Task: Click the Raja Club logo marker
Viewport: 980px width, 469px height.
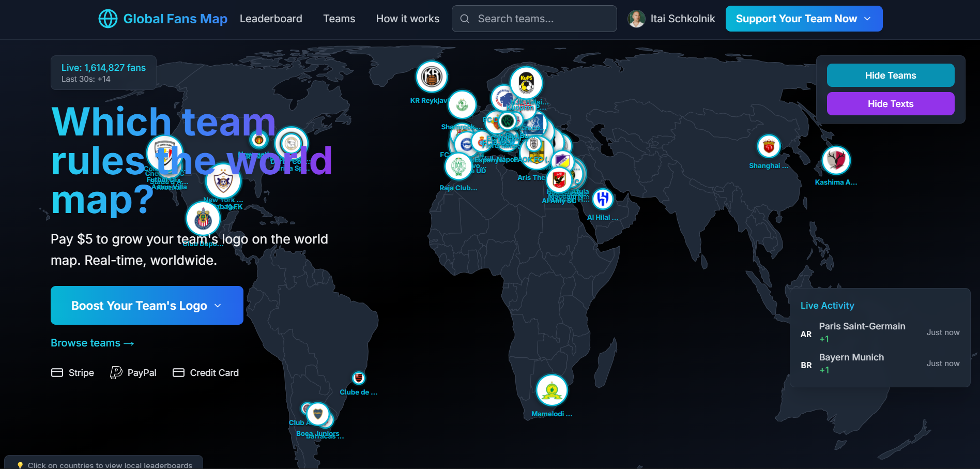Action: click(x=458, y=167)
